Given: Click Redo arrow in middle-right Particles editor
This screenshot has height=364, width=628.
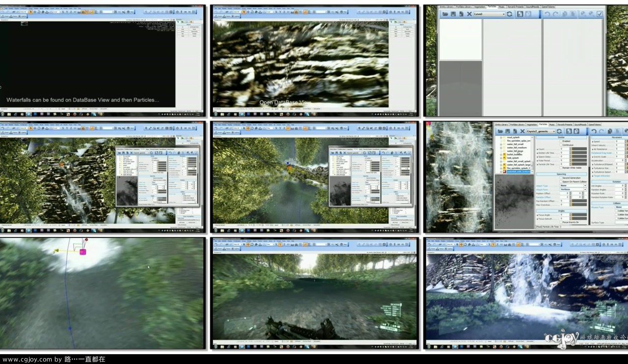Looking at the screenshot, I should pyautogui.click(x=602, y=131).
